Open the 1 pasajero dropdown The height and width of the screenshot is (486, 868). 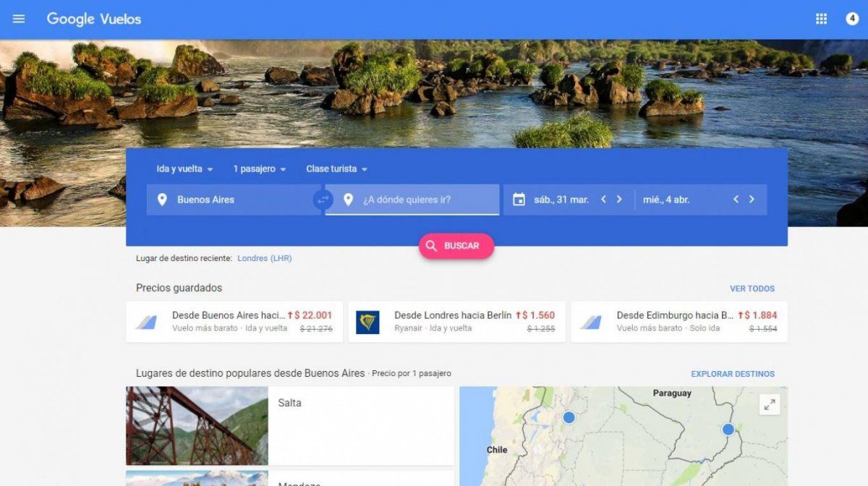pos(260,169)
